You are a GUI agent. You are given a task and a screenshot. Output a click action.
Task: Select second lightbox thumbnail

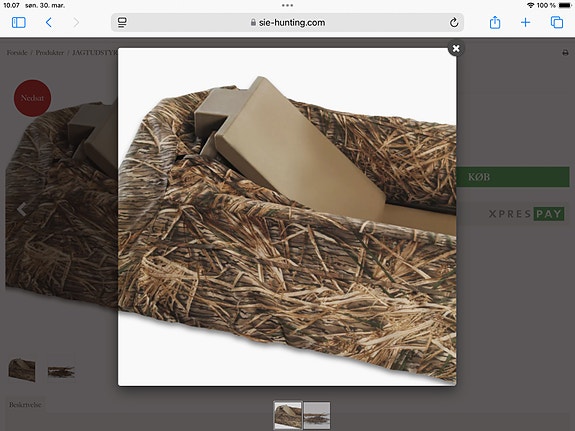317,415
